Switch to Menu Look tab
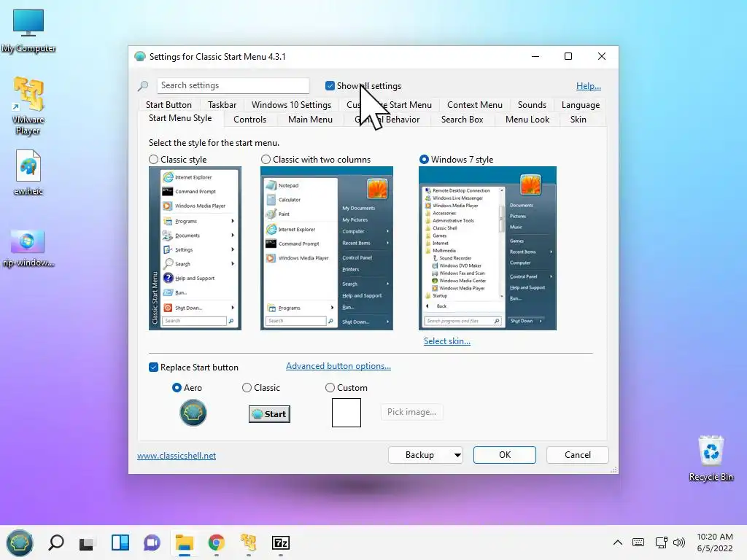 pyautogui.click(x=527, y=120)
